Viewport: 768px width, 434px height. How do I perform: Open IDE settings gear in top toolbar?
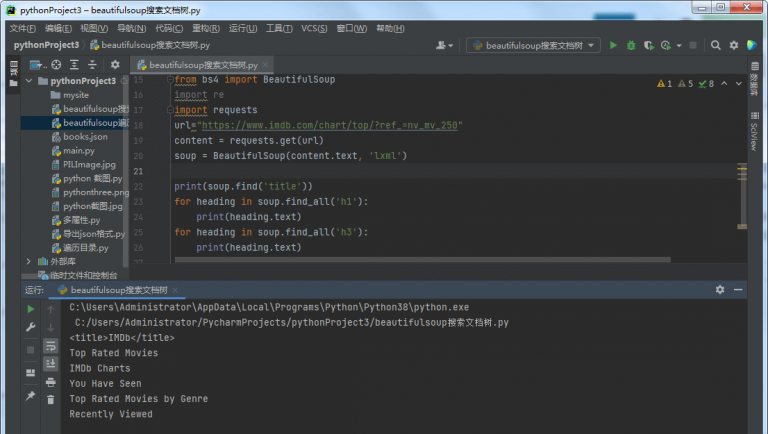coord(734,45)
